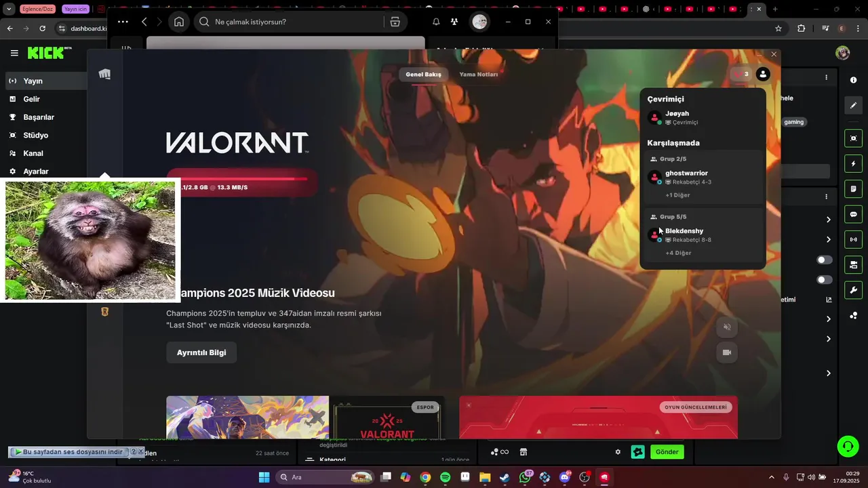Select Blekdenshy in Grup 5/5
Screen dimensions: 868x488
703,235
